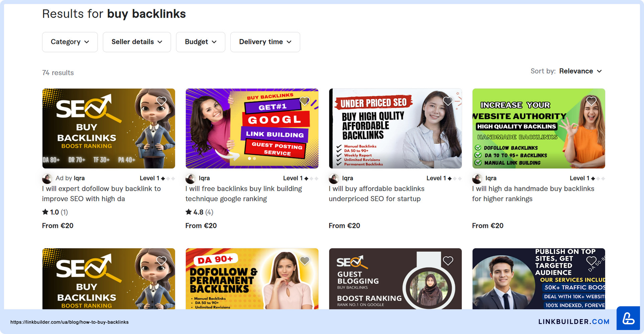This screenshot has height=334, width=644.
Task: Select second carousel dot on Google Link Building thumbnail
Action: coord(254,159)
